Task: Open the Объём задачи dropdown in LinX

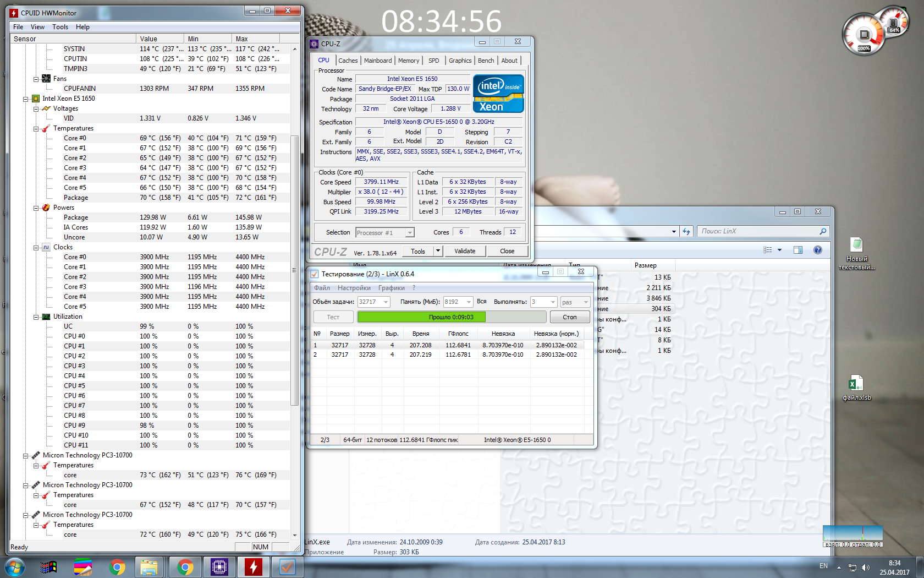Action: pos(386,302)
